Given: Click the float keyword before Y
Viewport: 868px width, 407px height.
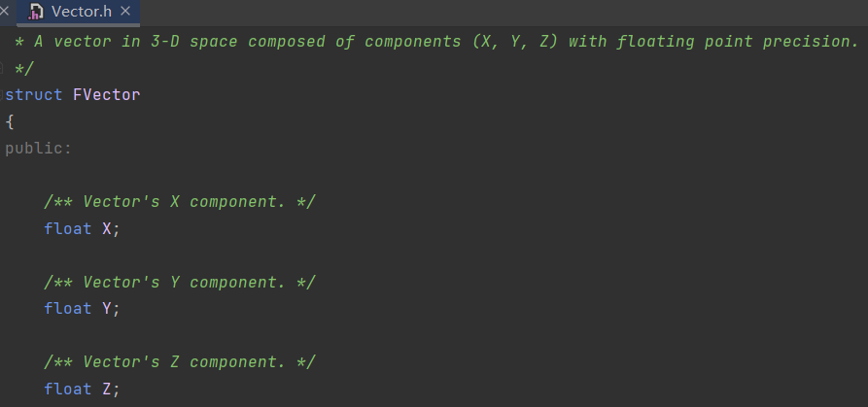Looking at the screenshot, I should 68,309.
